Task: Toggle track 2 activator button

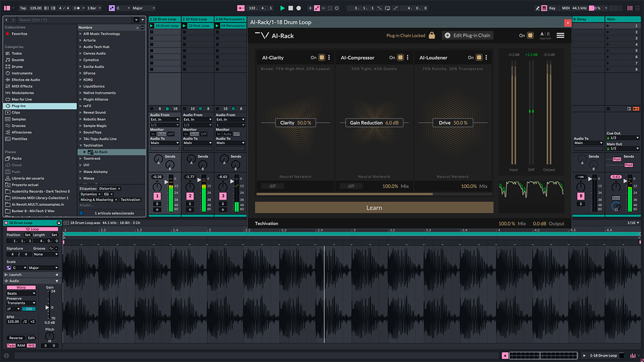Action: tap(190, 197)
